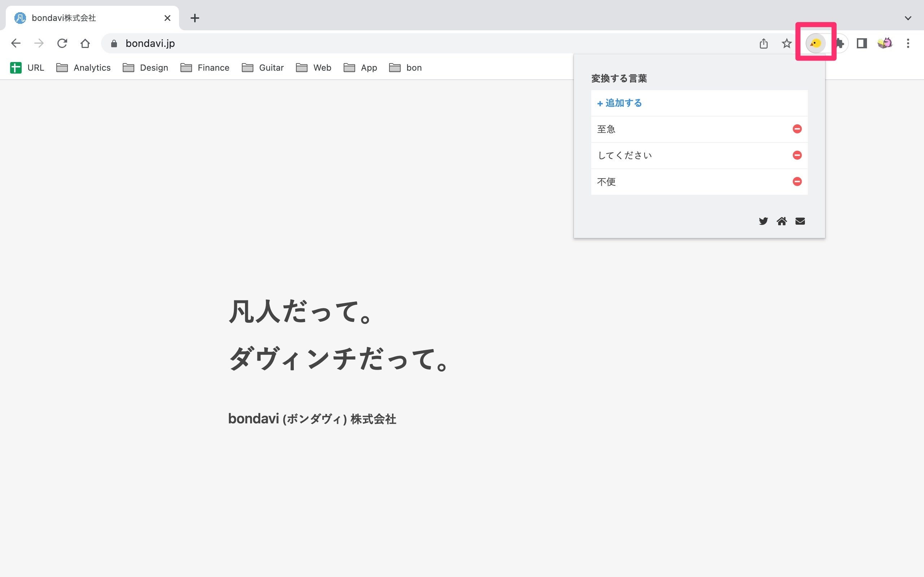
Task: Open a new tab
Action: click(195, 18)
